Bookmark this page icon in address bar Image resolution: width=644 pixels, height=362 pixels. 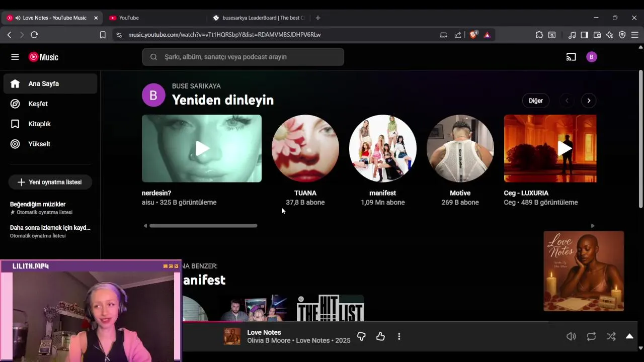tap(103, 35)
